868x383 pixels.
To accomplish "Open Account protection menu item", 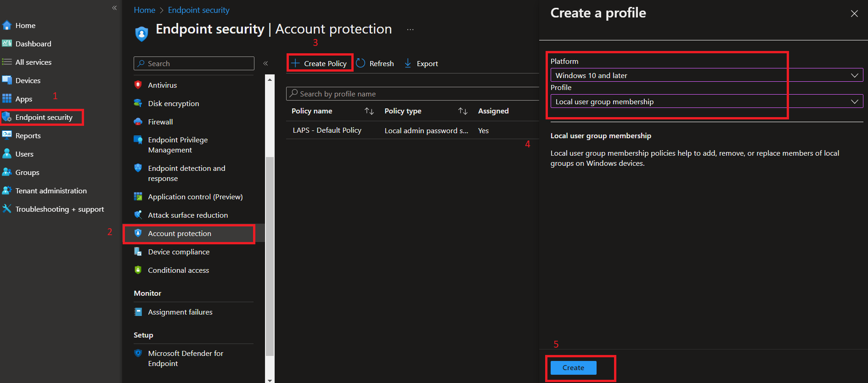I will (180, 234).
